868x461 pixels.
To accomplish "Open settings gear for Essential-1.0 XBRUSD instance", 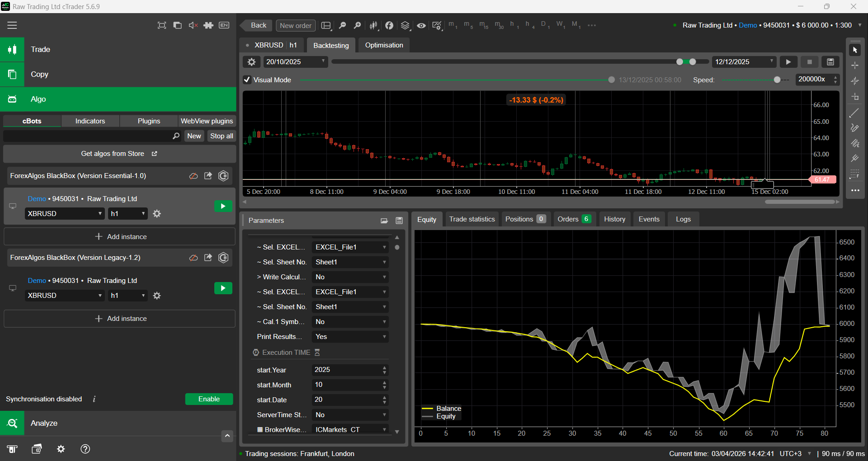I will [x=157, y=214].
